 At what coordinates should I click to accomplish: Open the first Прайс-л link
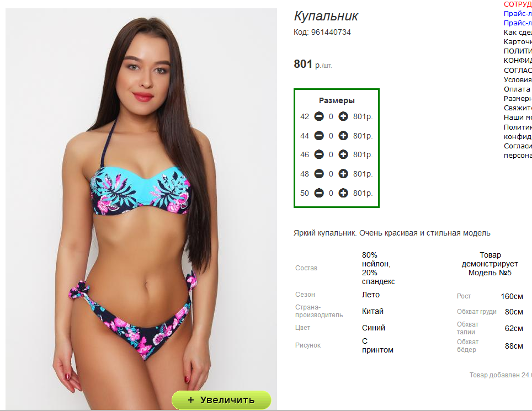[518, 14]
